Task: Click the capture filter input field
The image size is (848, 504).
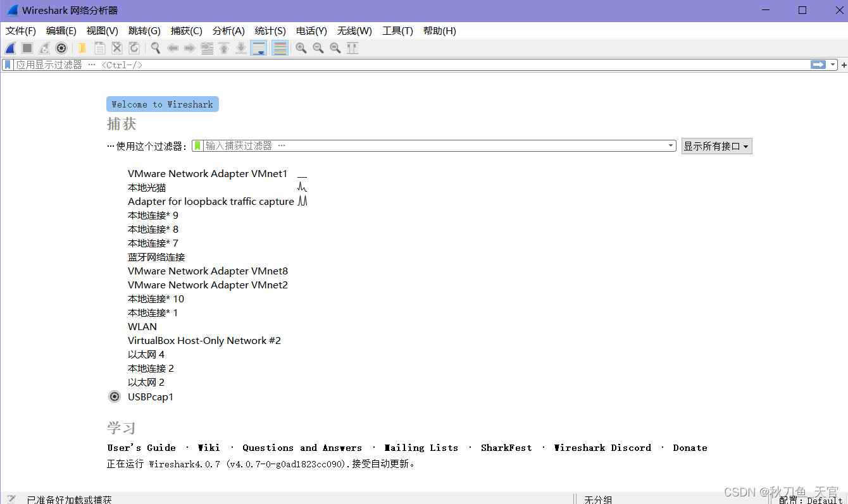Action: [x=435, y=145]
